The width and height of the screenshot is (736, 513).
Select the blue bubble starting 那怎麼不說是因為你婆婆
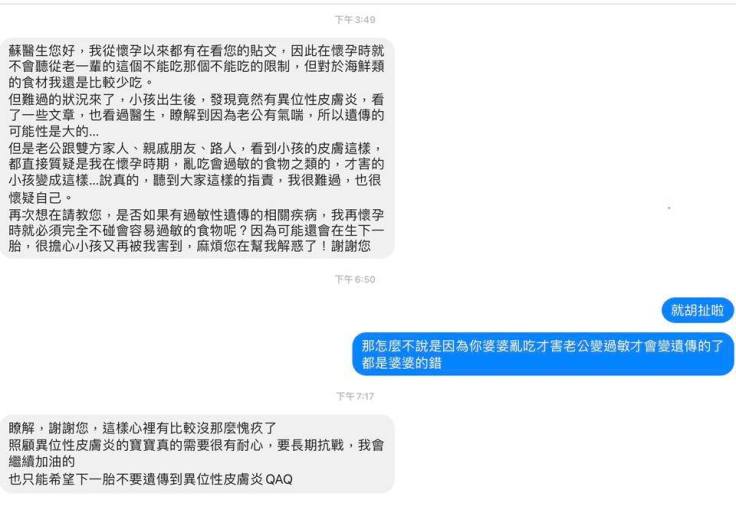point(543,354)
